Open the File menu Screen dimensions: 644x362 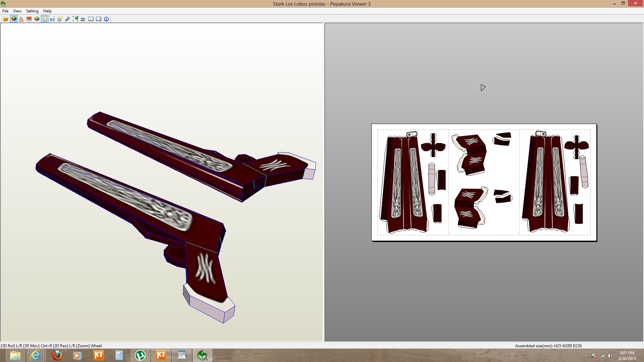pyautogui.click(x=5, y=11)
